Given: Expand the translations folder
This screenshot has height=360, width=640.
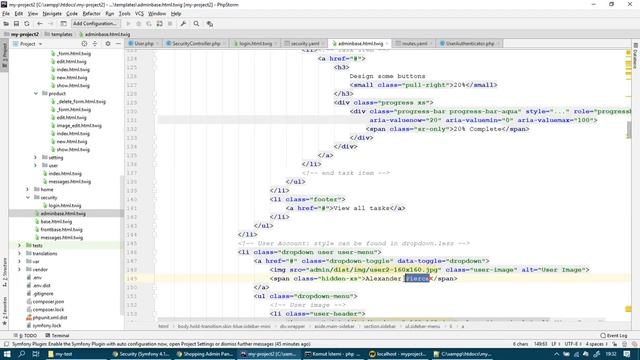Looking at the screenshot, I should (x=19, y=253).
